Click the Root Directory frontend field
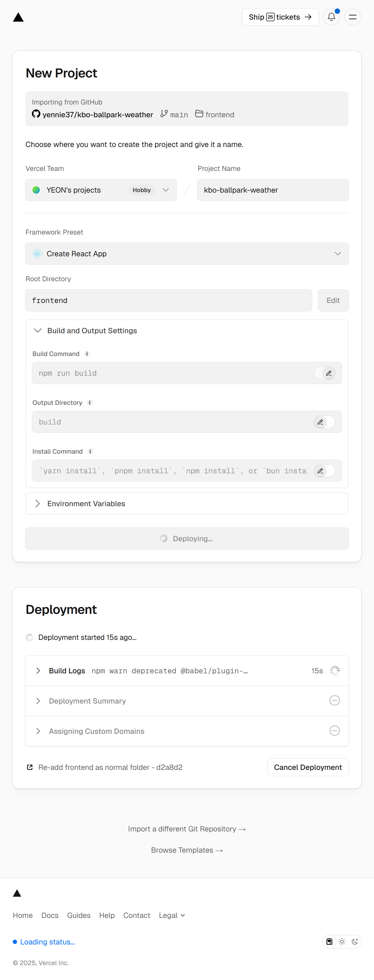Viewport: 374px width, 980px height. pyautogui.click(x=169, y=300)
